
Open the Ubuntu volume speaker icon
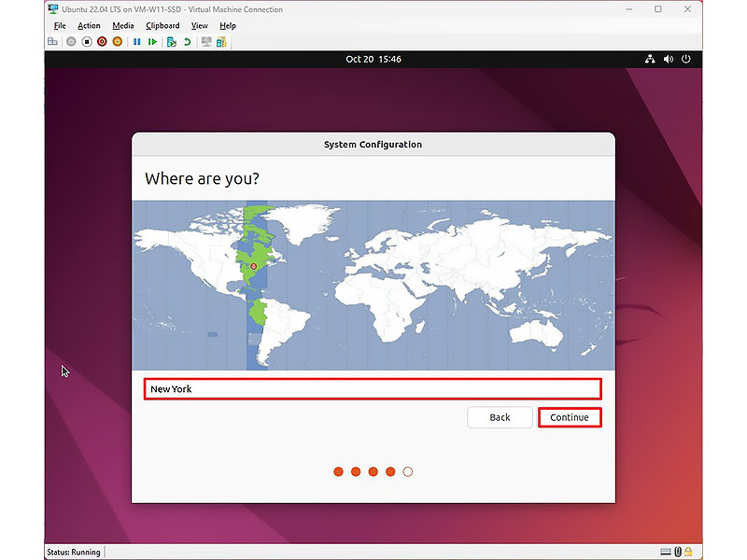[x=669, y=59]
